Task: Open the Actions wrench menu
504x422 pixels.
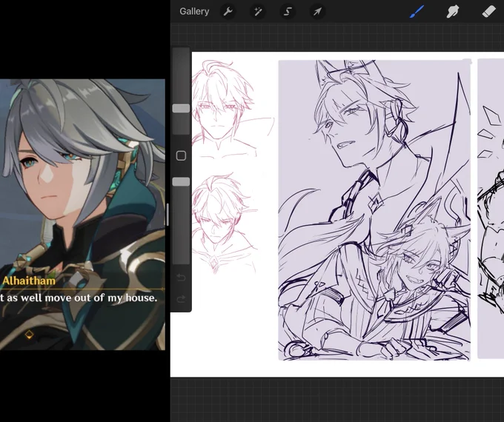Action: click(228, 12)
